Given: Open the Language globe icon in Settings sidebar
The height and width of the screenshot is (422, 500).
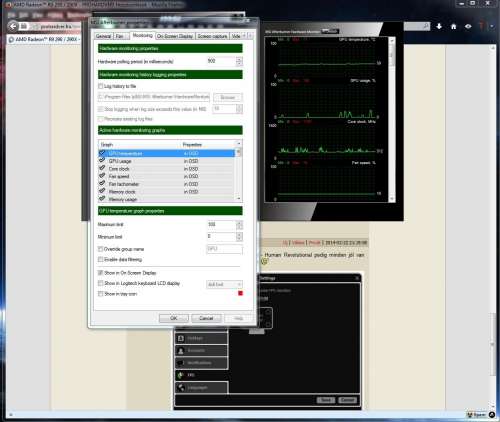Looking at the screenshot, I should pos(181,387).
